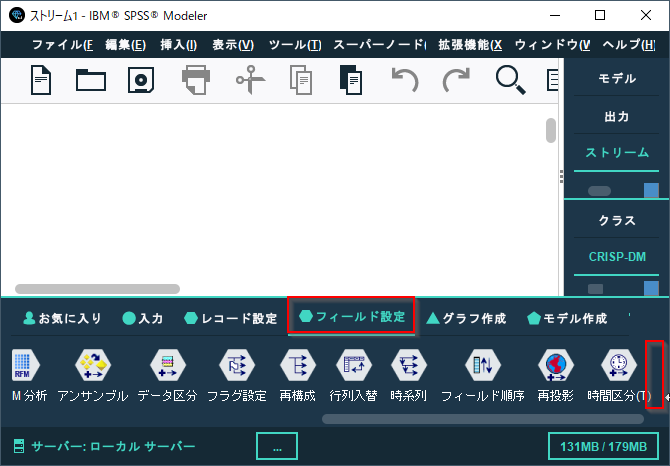
Task: Paste using the dark clipboard-page icon
Action: tap(351, 80)
